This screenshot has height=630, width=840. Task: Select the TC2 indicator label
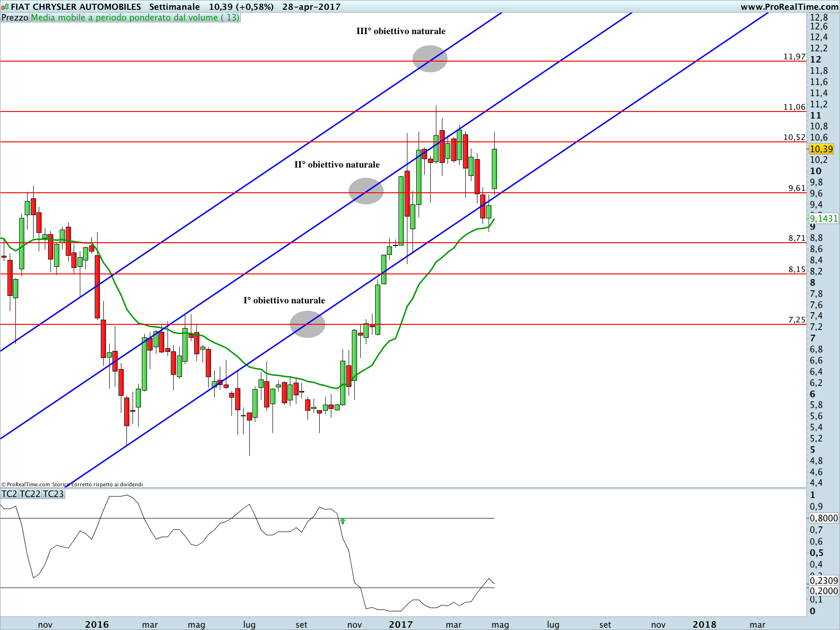point(9,494)
